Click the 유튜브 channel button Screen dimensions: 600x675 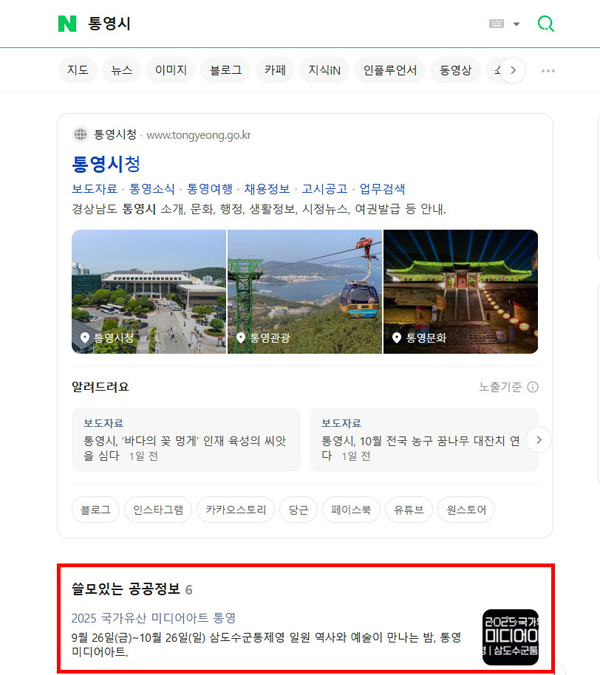[409, 510]
